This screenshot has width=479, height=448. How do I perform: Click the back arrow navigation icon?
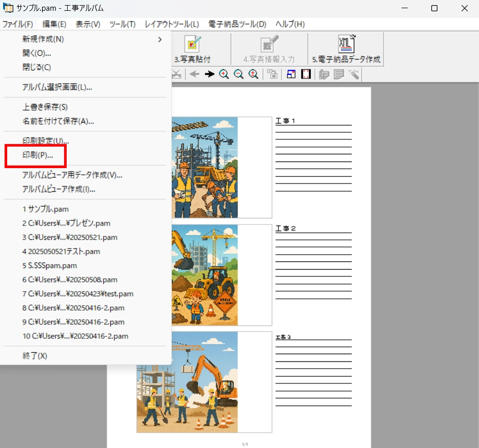click(194, 74)
